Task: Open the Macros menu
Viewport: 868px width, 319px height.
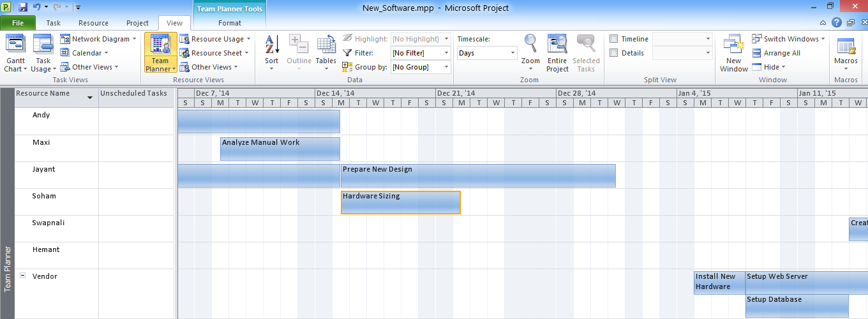Action: click(x=846, y=54)
